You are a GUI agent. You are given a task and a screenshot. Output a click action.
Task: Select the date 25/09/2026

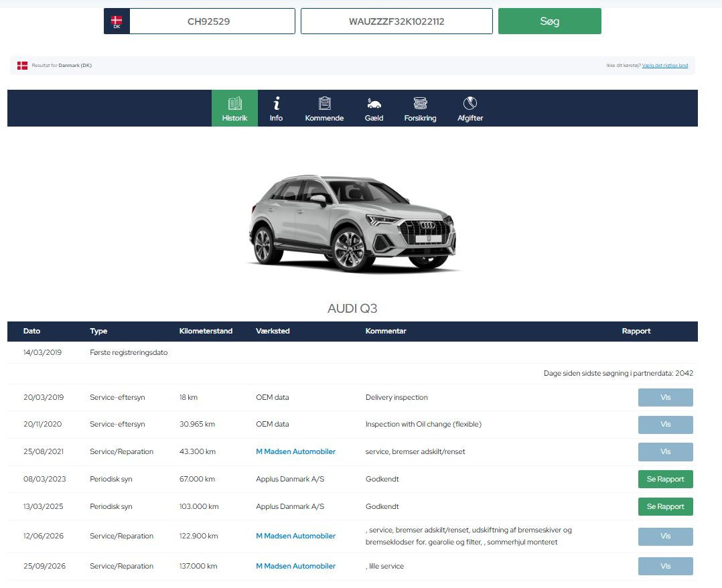coord(45,567)
